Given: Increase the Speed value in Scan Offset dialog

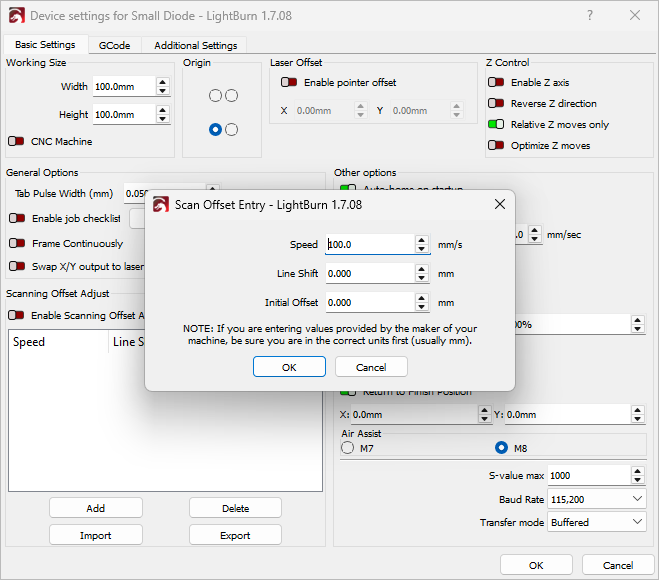Looking at the screenshot, I should [x=422, y=240].
